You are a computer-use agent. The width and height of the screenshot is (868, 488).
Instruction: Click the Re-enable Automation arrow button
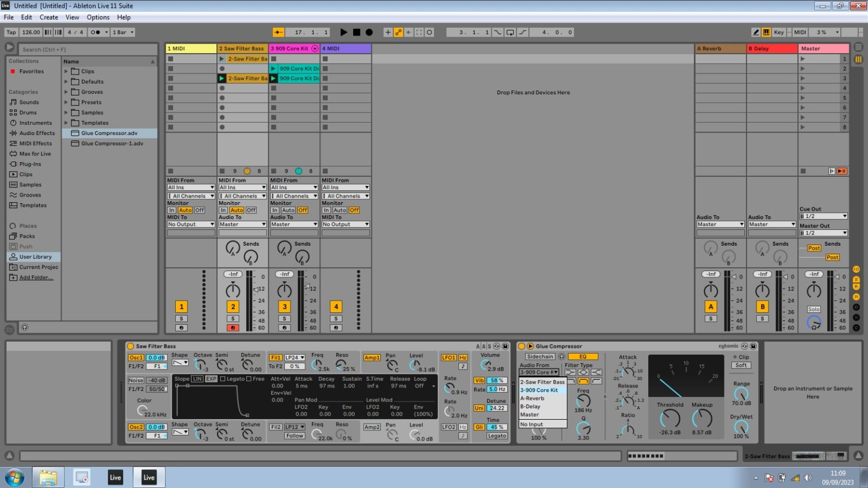click(x=409, y=32)
